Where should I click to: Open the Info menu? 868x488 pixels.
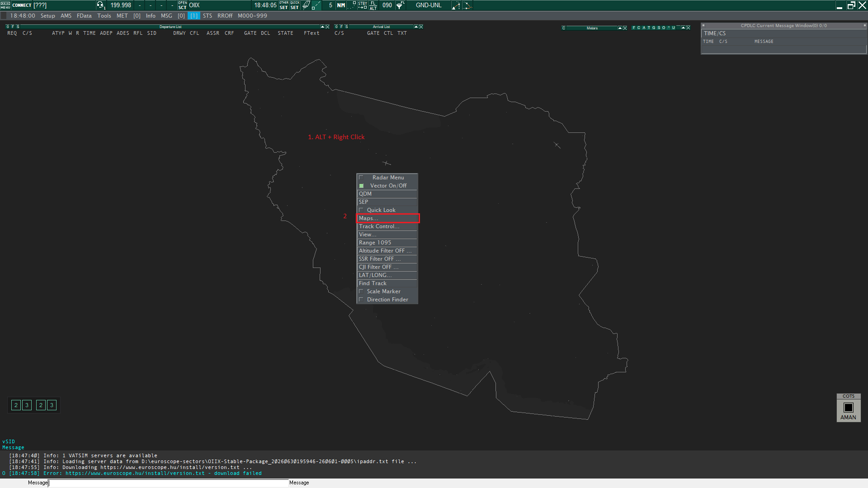(151, 16)
